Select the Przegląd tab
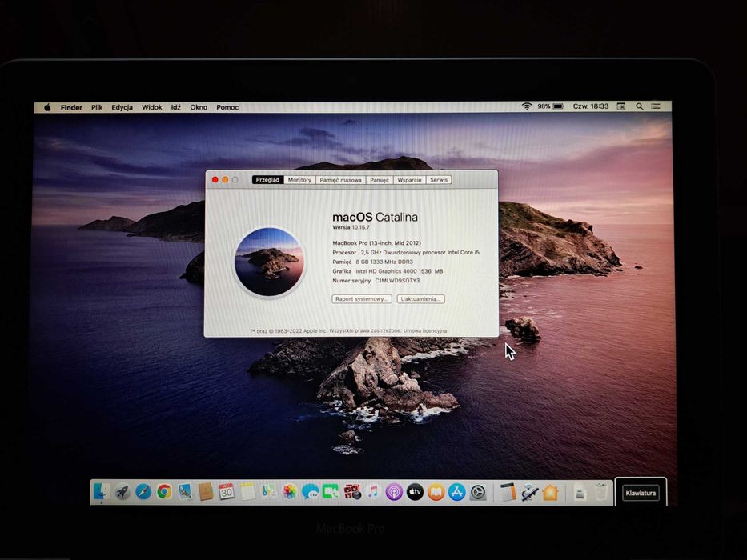Image resolution: width=747 pixels, height=560 pixels. click(x=267, y=179)
